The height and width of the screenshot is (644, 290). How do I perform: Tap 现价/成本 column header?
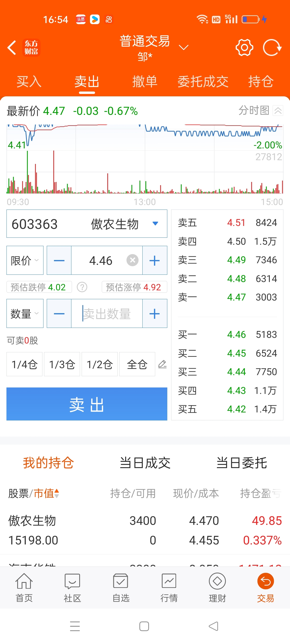click(196, 493)
